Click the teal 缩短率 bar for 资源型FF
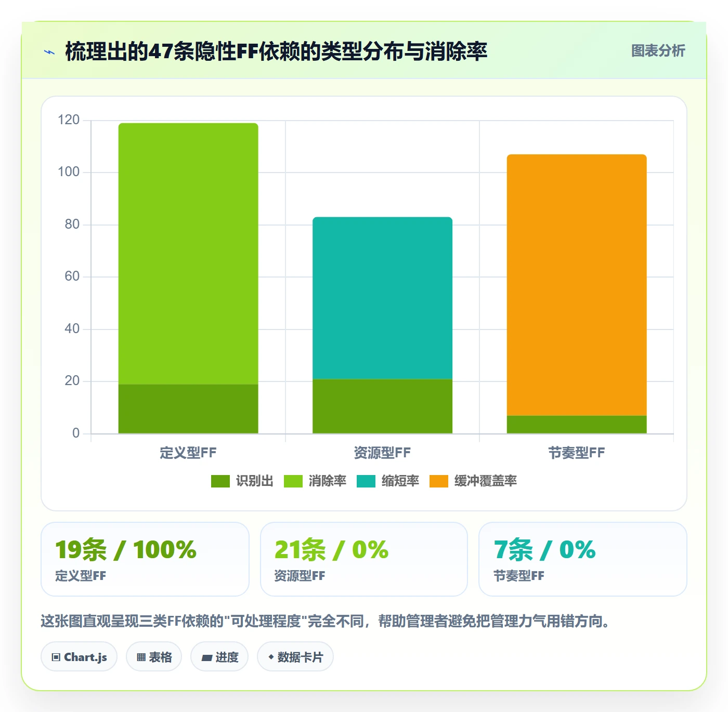 pyautogui.click(x=382, y=298)
